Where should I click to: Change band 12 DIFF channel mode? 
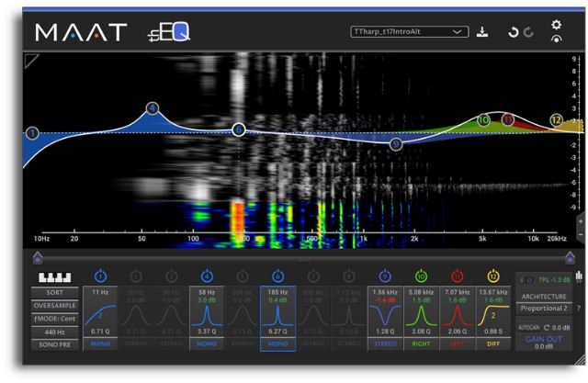point(493,344)
